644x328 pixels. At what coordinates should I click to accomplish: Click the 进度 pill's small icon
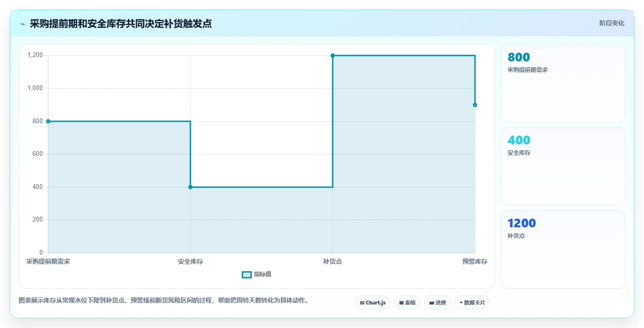(431, 303)
